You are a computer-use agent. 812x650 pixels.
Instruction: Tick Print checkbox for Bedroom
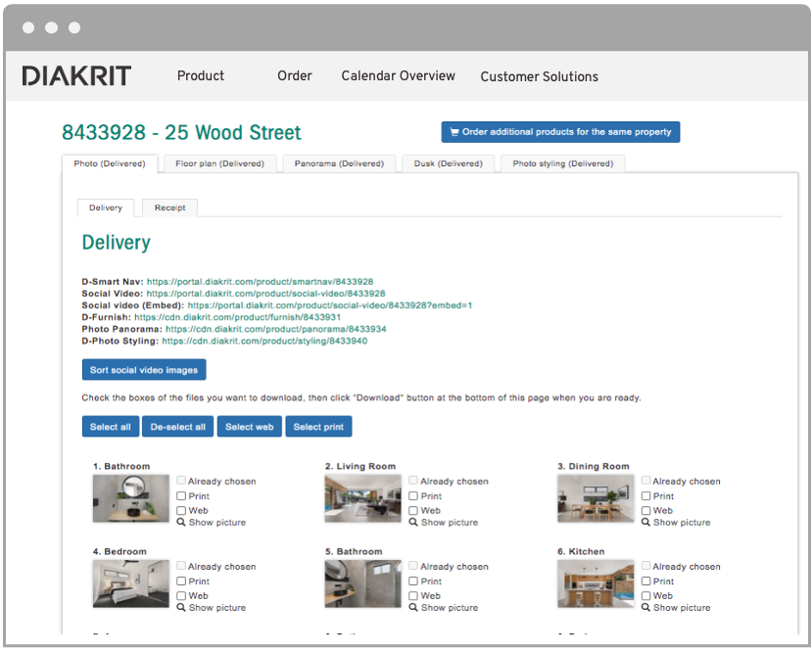[x=181, y=581]
